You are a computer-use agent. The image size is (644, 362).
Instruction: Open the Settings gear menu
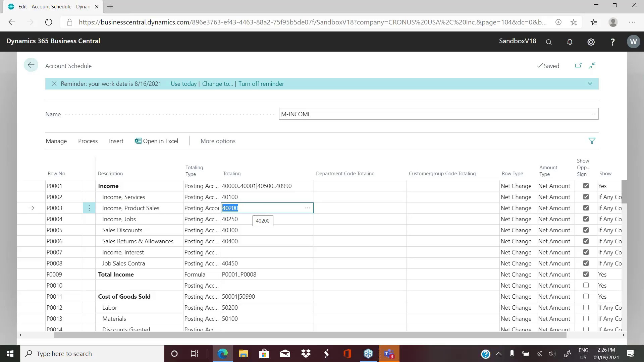point(591,42)
